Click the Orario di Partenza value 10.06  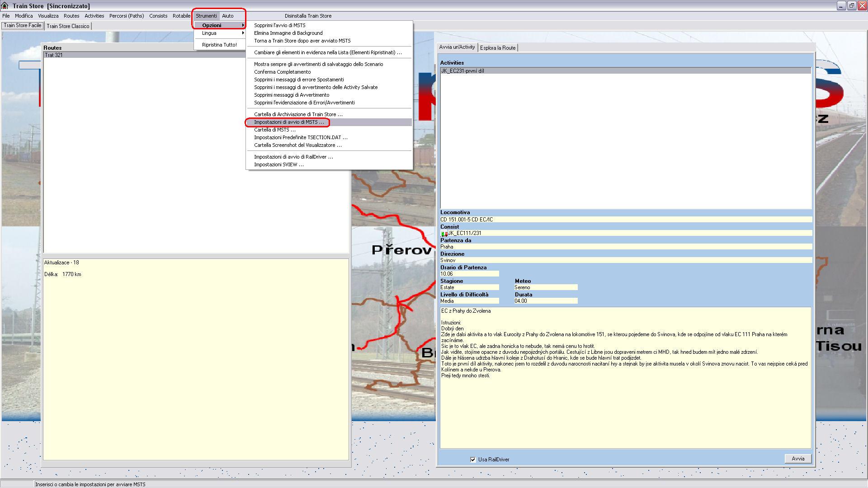[469, 274]
